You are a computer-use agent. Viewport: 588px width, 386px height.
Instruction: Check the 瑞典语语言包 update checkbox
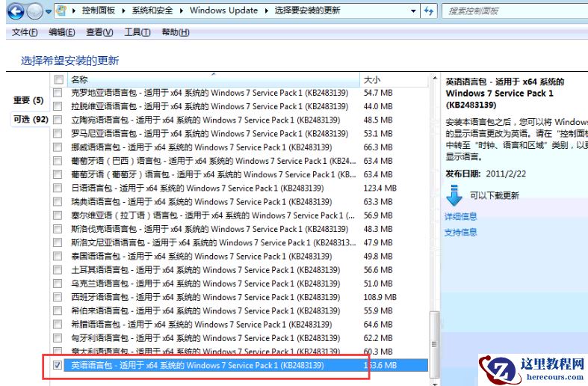click(x=58, y=202)
